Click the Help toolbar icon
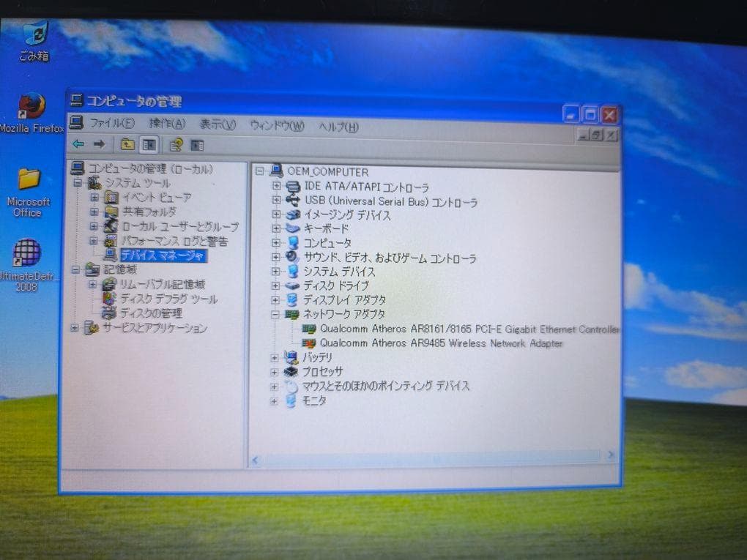Viewport: 747px width, 560px height. coord(175,144)
